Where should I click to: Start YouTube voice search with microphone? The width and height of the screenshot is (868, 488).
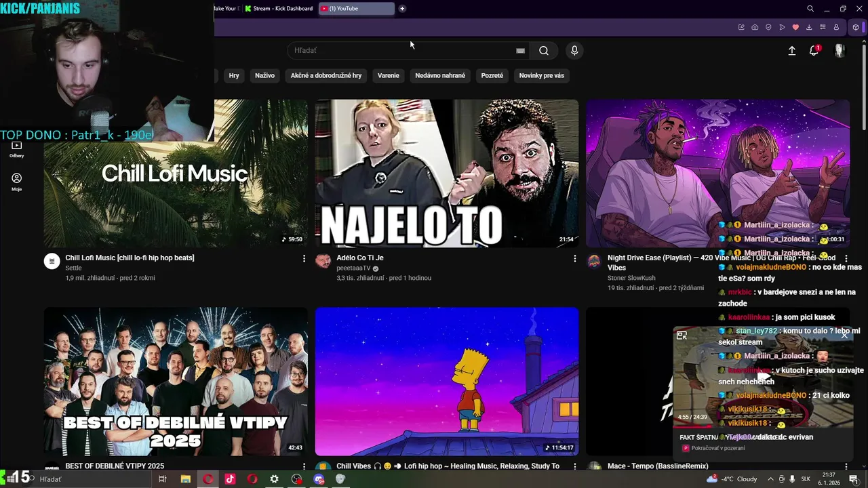coord(574,50)
